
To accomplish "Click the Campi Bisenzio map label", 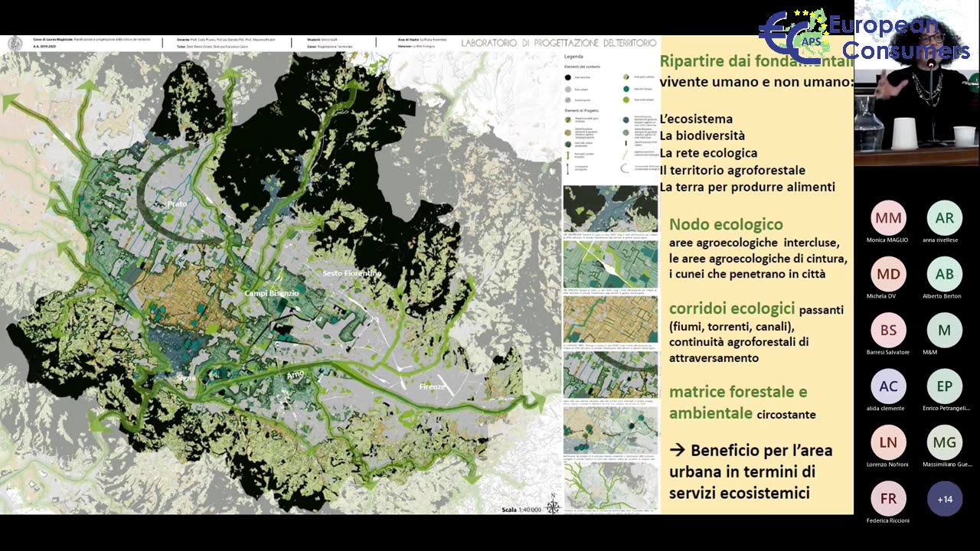I will (x=272, y=293).
